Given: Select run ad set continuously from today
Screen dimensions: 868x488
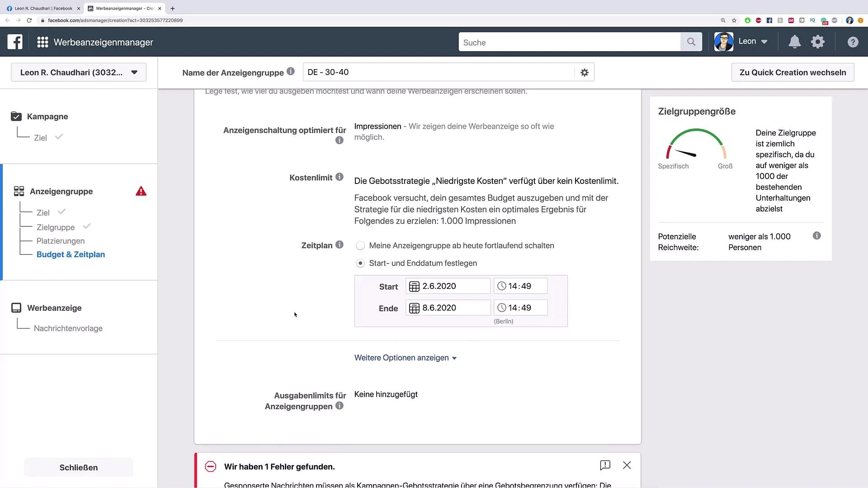Looking at the screenshot, I should point(360,246).
